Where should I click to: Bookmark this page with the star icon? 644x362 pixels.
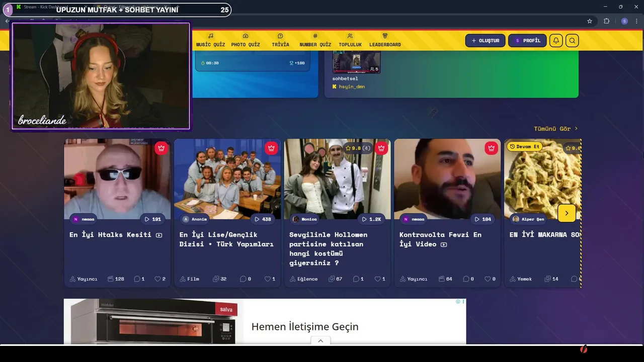pos(590,21)
